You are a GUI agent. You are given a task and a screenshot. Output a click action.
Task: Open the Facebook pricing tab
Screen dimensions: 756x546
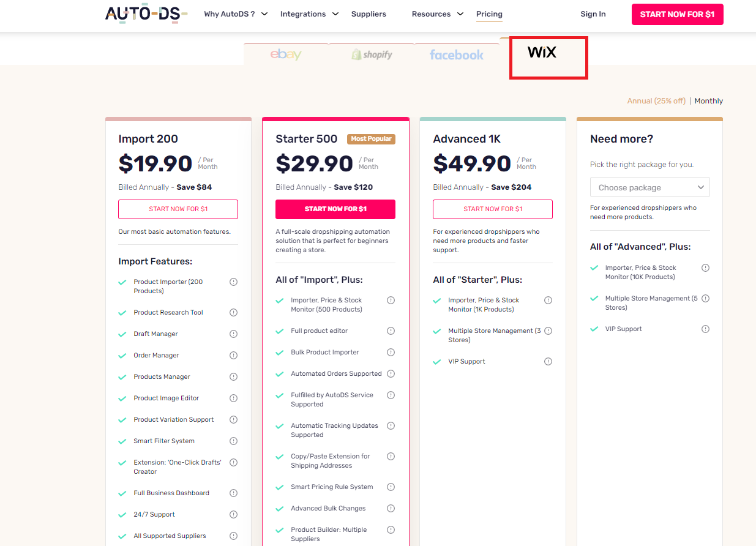tap(457, 54)
